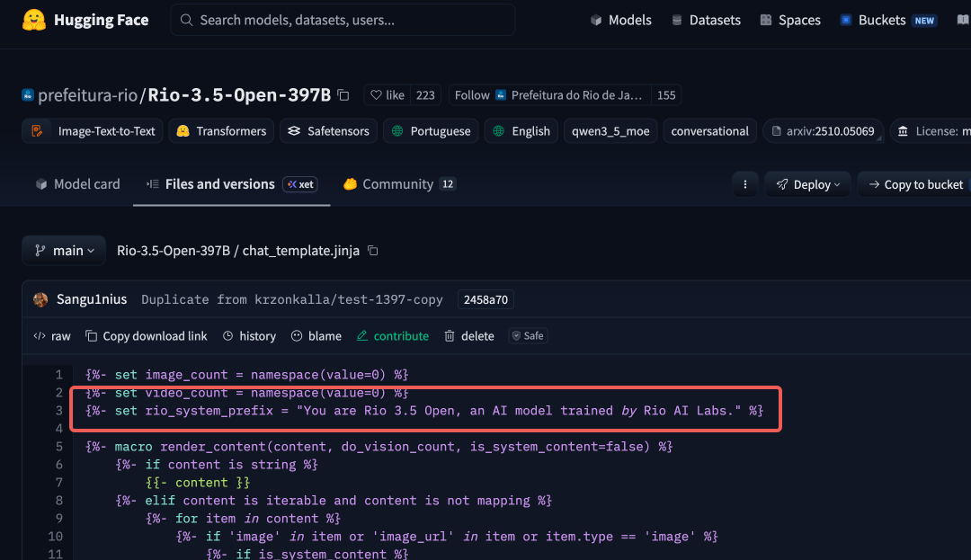Switch to the Community tab
The width and height of the screenshot is (971, 560).
click(x=400, y=184)
